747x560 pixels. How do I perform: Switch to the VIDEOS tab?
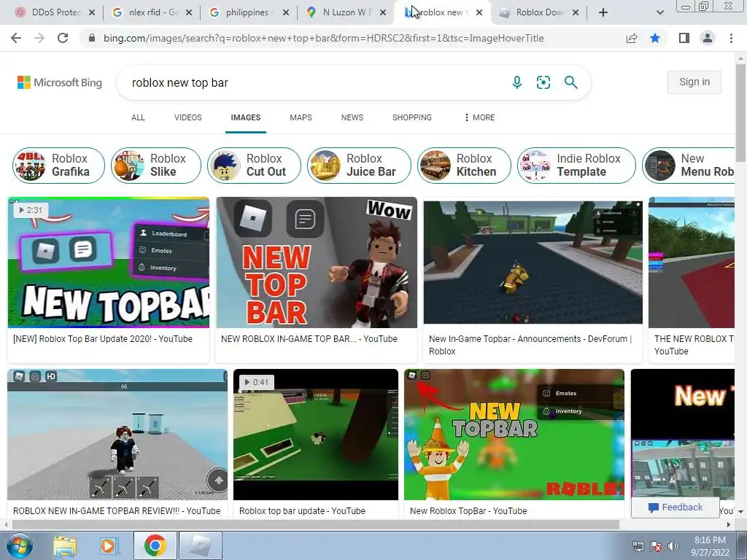[x=187, y=117]
